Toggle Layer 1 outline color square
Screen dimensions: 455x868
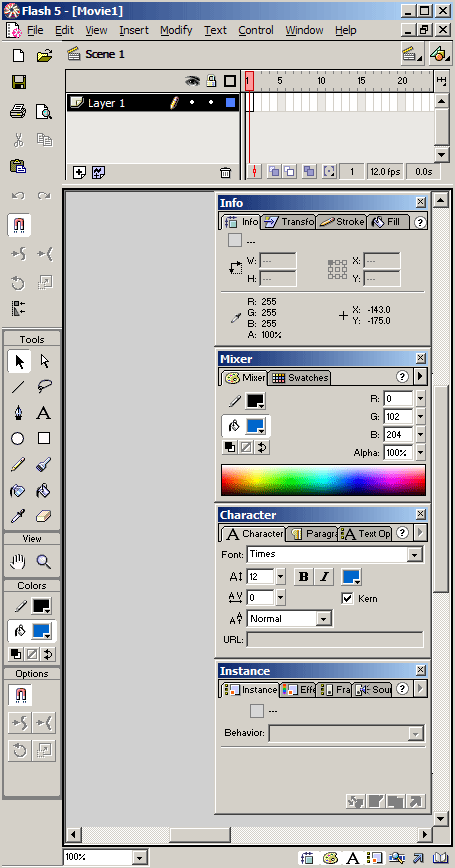[x=230, y=103]
